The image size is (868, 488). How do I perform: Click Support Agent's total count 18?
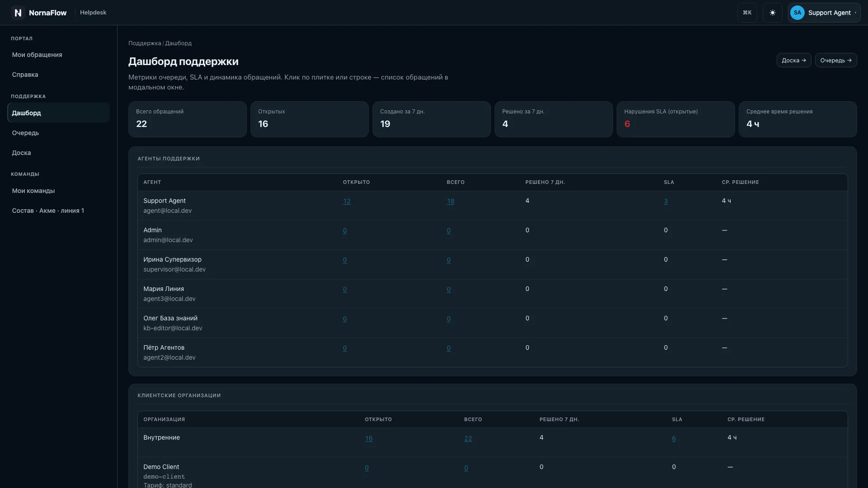click(x=450, y=201)
